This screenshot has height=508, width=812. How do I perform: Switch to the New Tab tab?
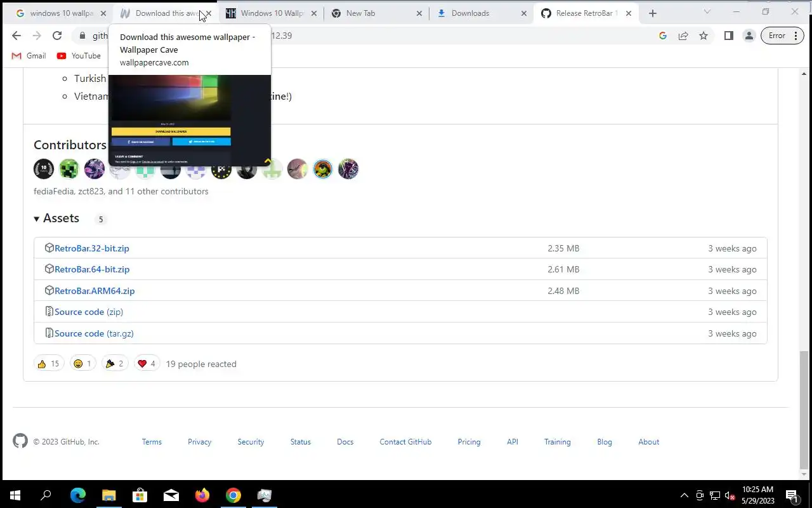pyautogui.click(x=377, y=13)
